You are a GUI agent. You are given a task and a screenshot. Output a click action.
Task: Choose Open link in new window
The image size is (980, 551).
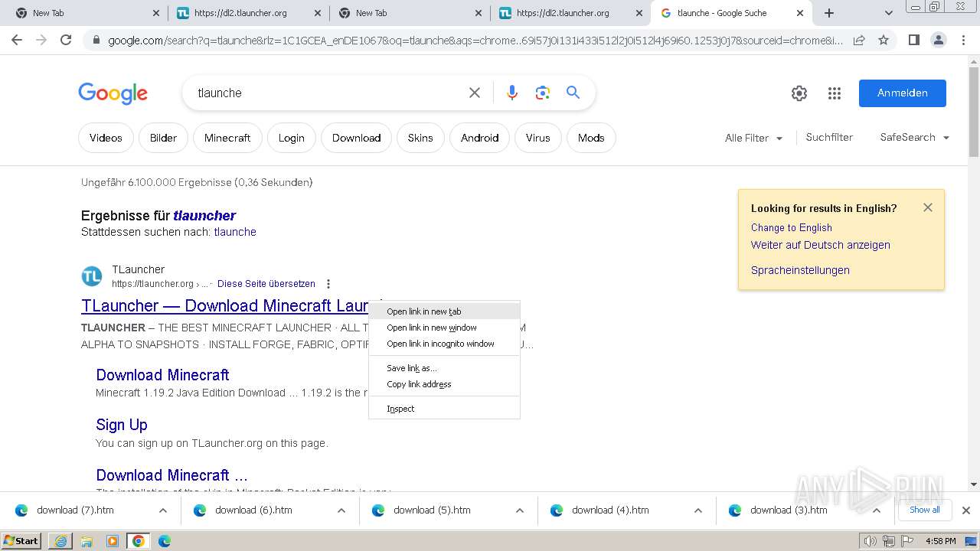(444, 328)
